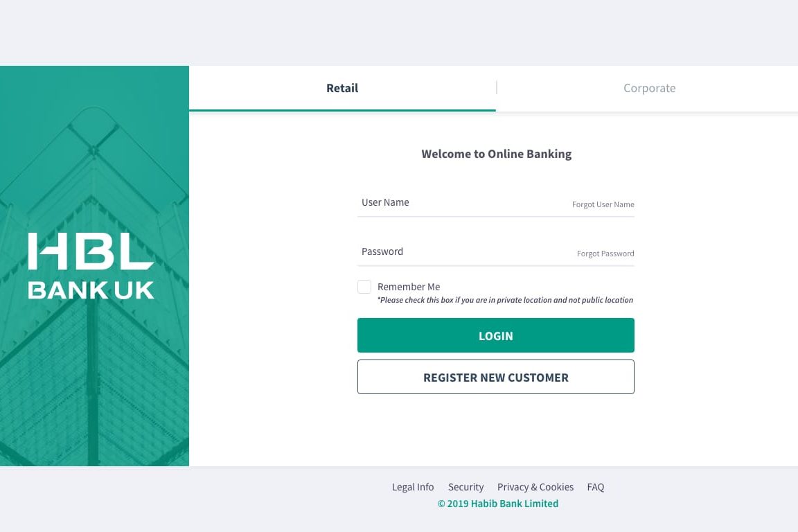Click the divider between Retail and Corporate
Image resolution: width=798 pixels, height=532 pixels.
tap(496, 87)
